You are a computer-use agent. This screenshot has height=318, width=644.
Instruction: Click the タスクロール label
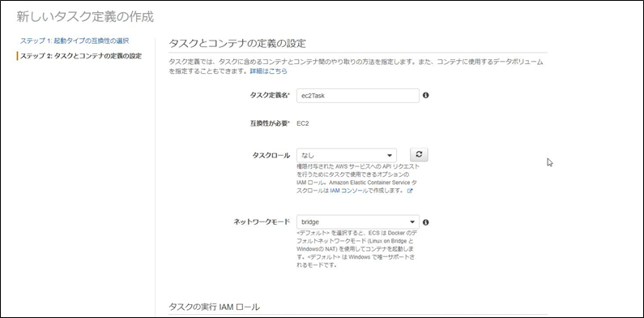[x=271, y=156]
